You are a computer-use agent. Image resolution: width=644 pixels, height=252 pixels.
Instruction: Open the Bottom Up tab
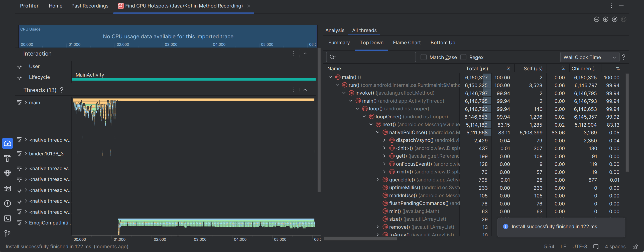[x=443, y=43]
